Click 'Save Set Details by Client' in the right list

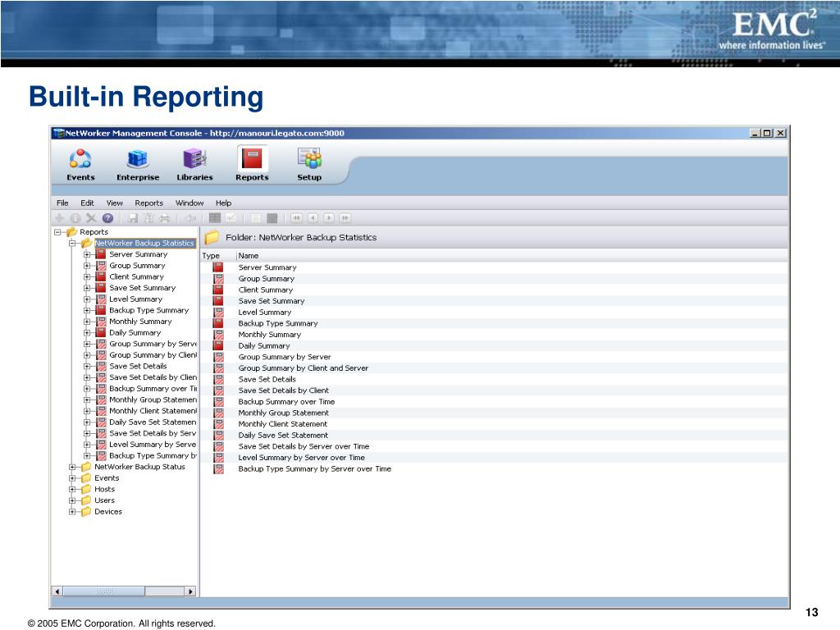tap(283, 390)
